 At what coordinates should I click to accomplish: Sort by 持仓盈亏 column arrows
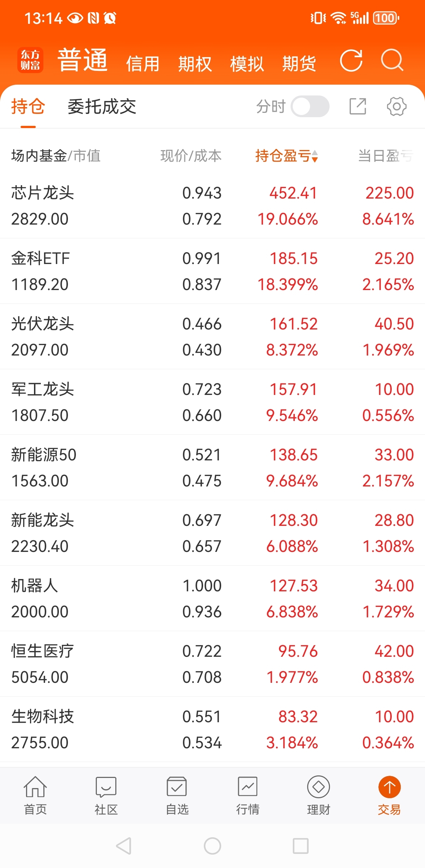315,156
